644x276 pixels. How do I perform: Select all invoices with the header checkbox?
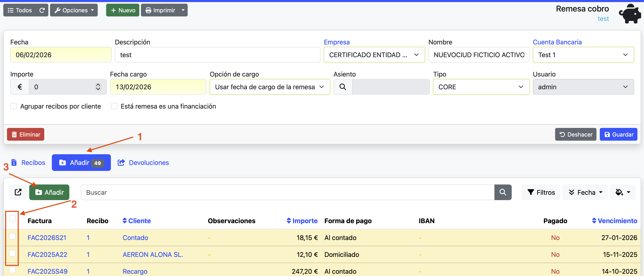(x=12, y=218)
